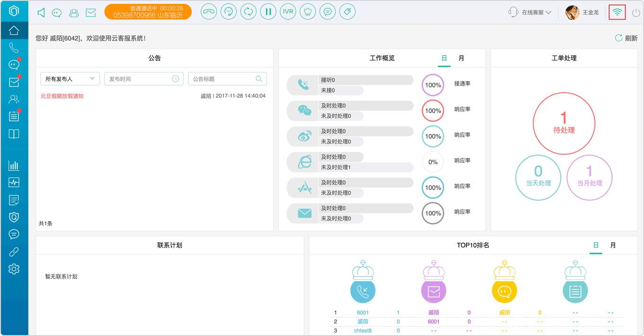Open phone calls in left sidebar
Viewport: 644px width, 336px height.
pos(14,48)
